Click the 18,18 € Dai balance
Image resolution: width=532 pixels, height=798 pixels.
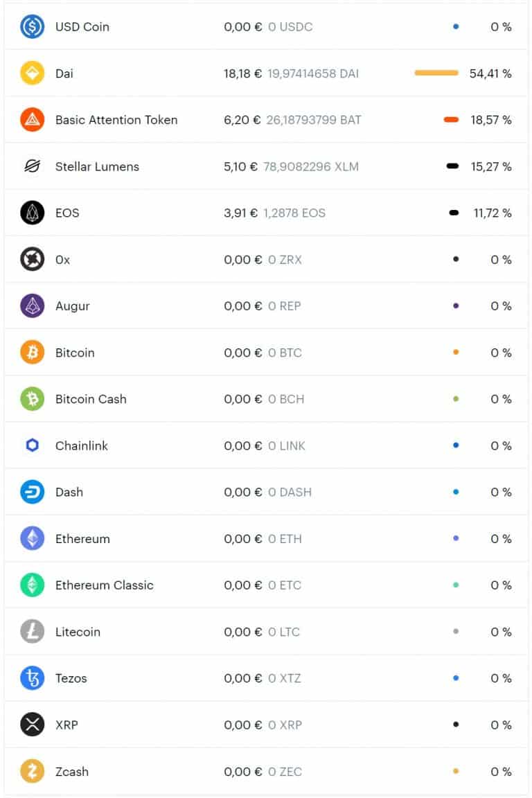click(243, 73)
